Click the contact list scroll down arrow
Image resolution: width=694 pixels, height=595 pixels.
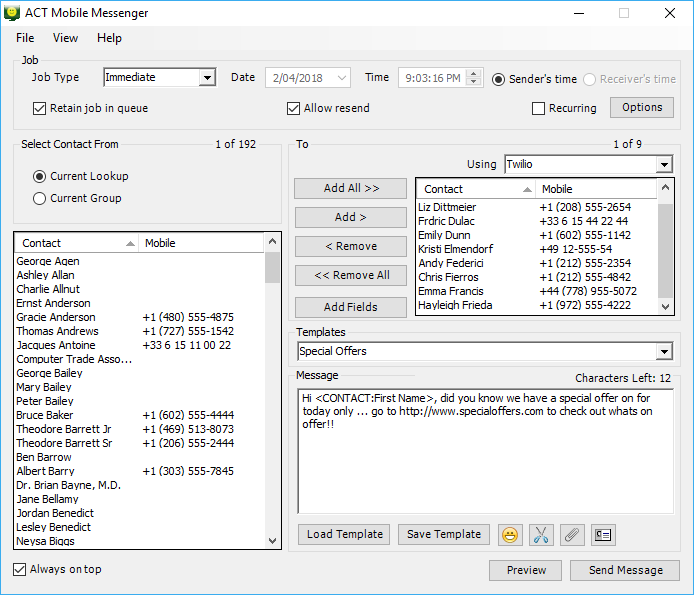coord(272,541)
